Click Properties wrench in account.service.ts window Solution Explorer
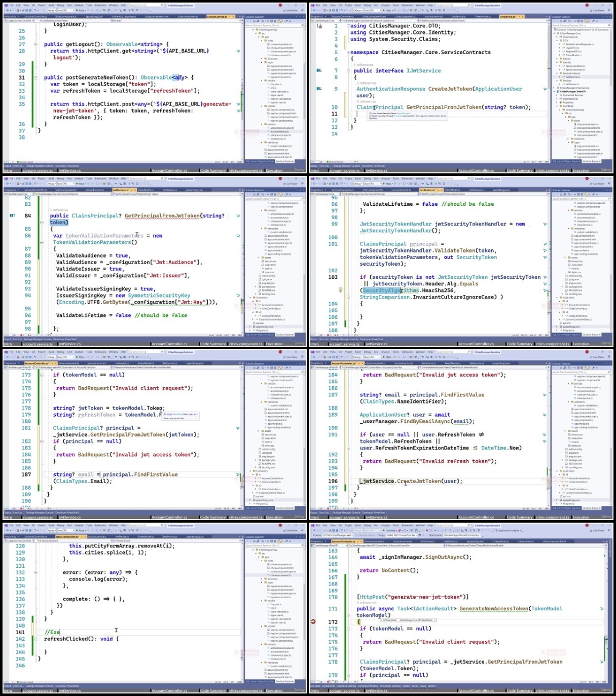616x696 pixels. tap(286, 21)
